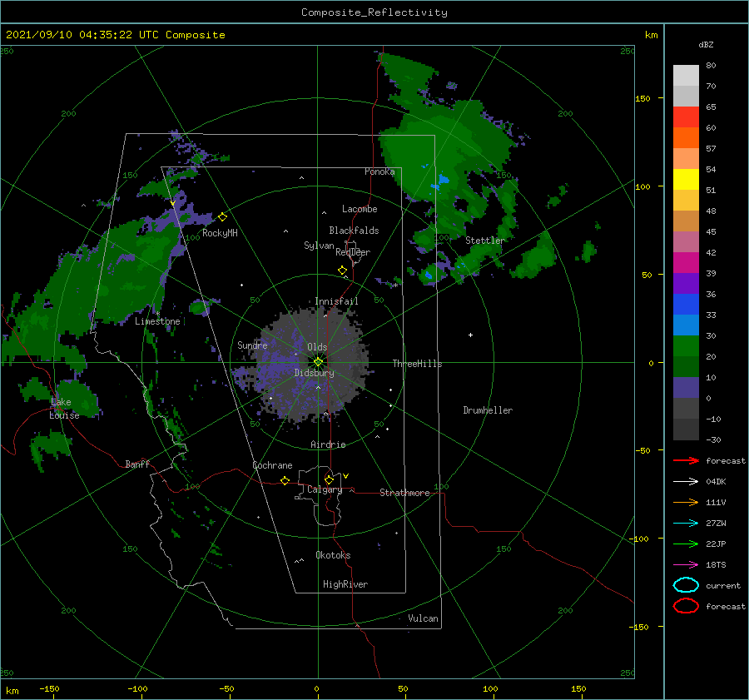
Task: Click the white plus marker west of Drumheller
Action: point(470,335)
